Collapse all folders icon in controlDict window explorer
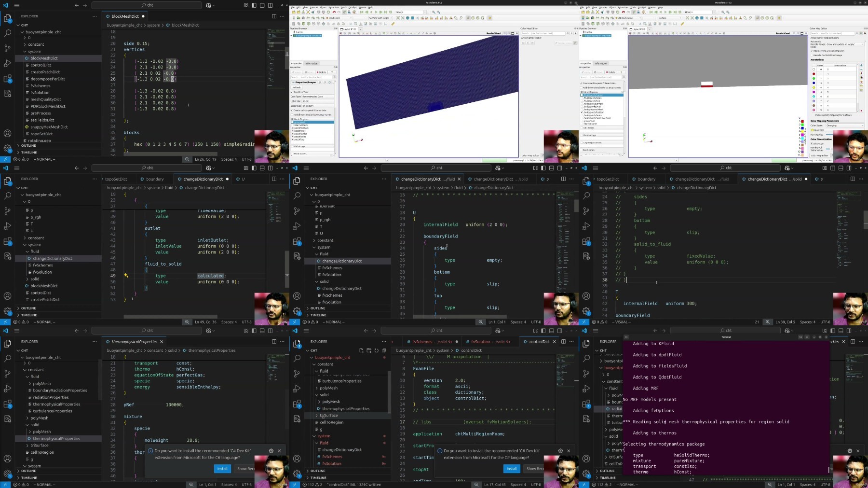Viewport: 868px width, 488px height. click(x=384, y=350)
